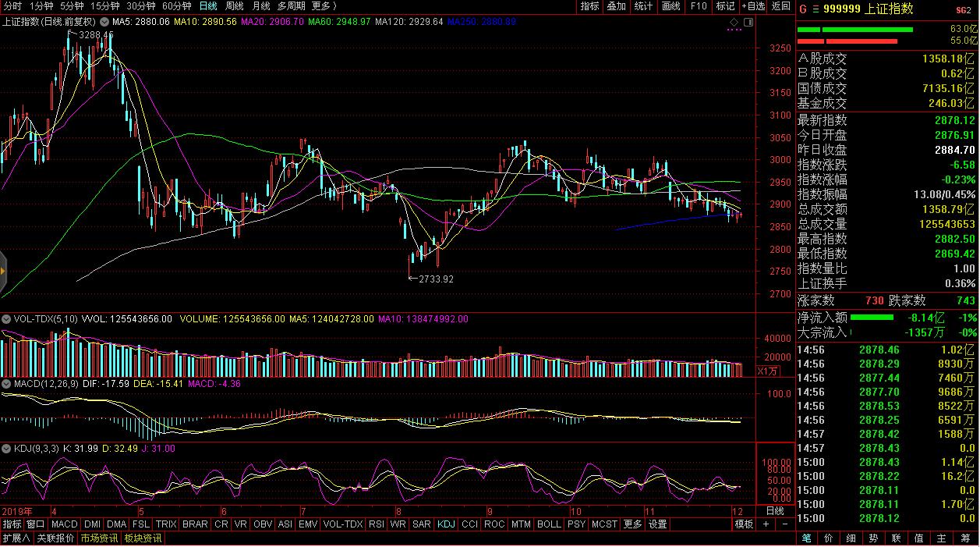
Task: Open the 更多 timeframe dropdown at top
Action: tap(324, 6)
